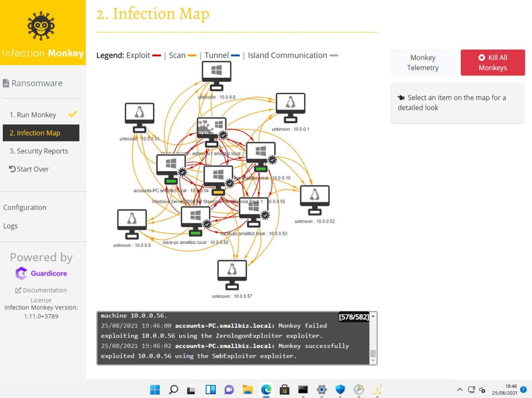Select the Linux node 10.0.0.1
The image size is (532, 398).
pos(290,108)
